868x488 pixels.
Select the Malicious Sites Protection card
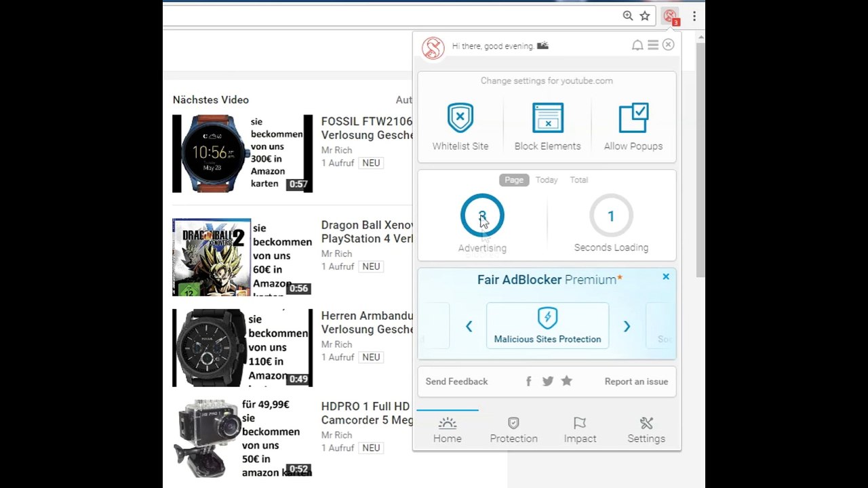pos(547,325)
